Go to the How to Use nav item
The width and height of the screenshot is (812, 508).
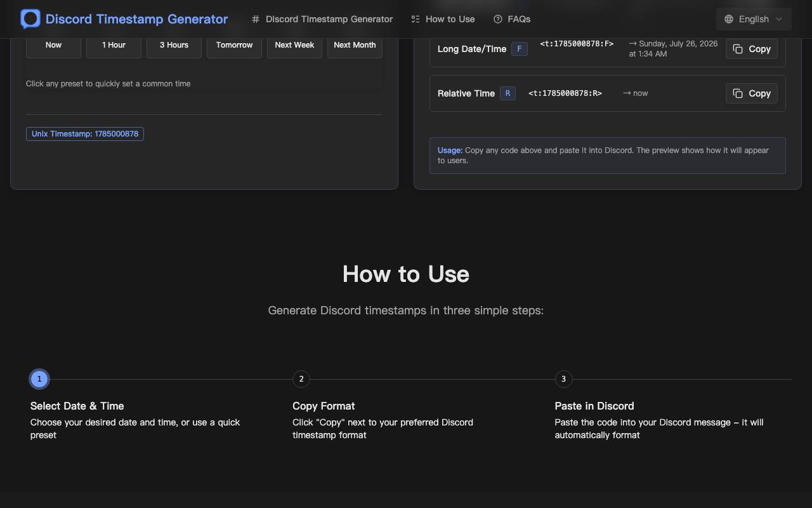(x=443, y=19)
